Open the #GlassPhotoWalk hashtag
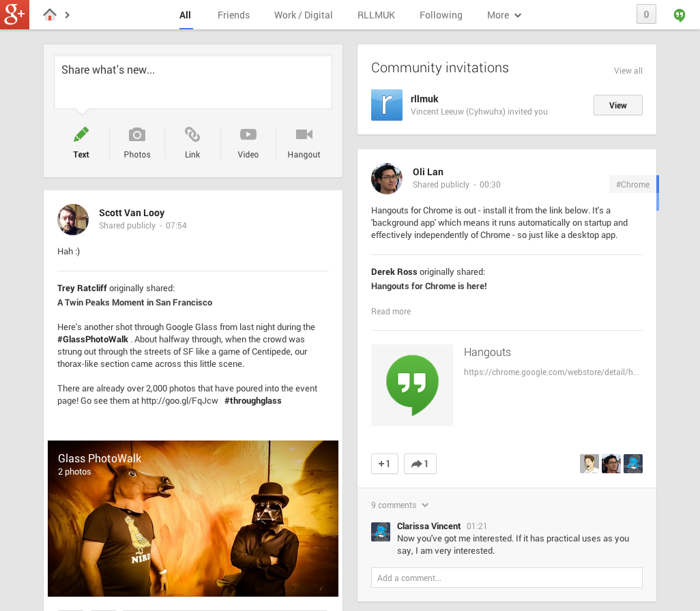 point(93,339)
